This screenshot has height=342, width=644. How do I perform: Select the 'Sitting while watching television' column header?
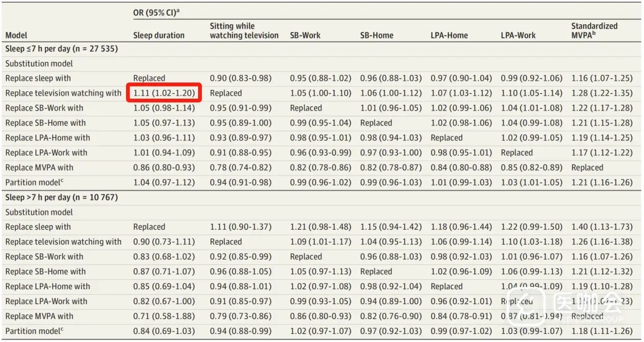click(244, 31)
